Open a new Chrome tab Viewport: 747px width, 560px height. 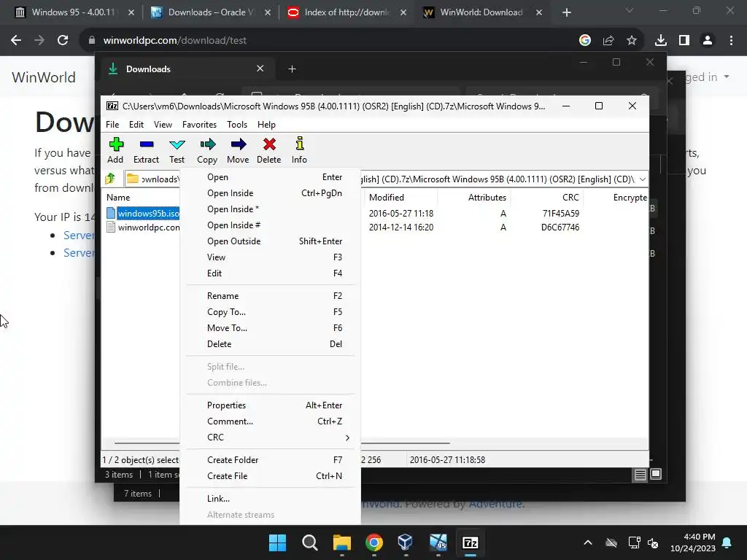[x=566, y=12]
